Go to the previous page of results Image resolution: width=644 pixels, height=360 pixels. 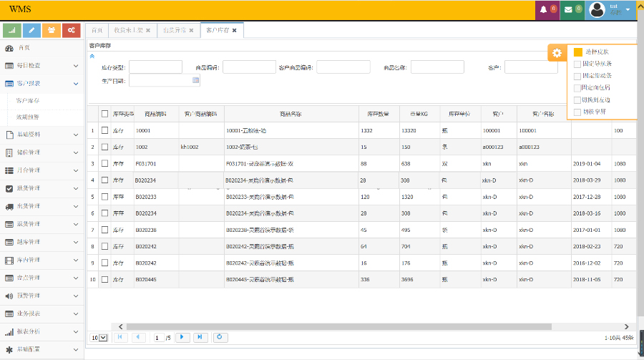point(138,337)
